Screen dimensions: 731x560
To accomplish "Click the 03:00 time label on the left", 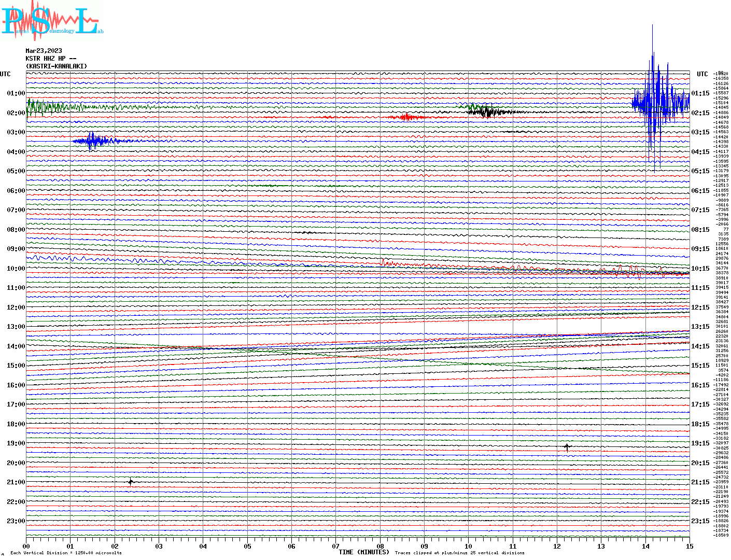I will click(16, 132).
